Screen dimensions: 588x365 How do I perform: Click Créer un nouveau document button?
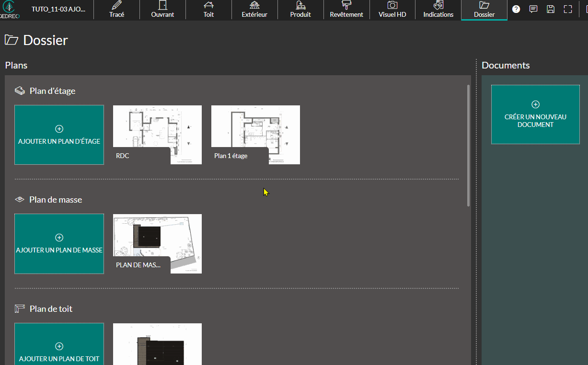[x=535, y=114]
